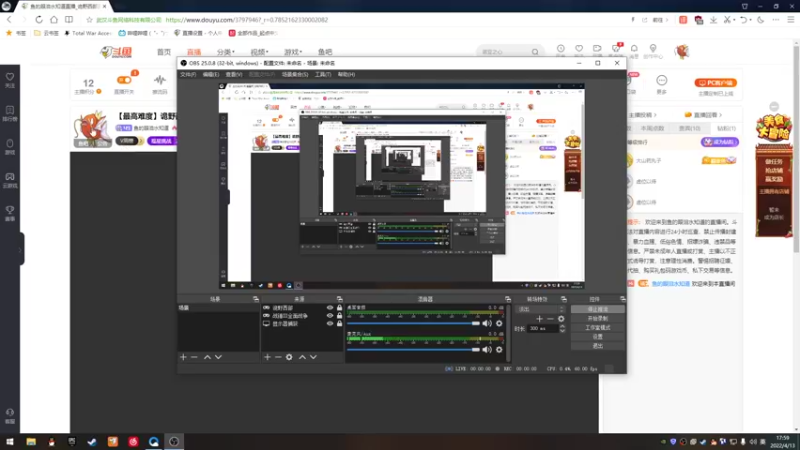Image resolution: width=800 pixels, height=450 pixels.
Task: Open the 文件(F) menu in OBS
Action: click(188, 74)
